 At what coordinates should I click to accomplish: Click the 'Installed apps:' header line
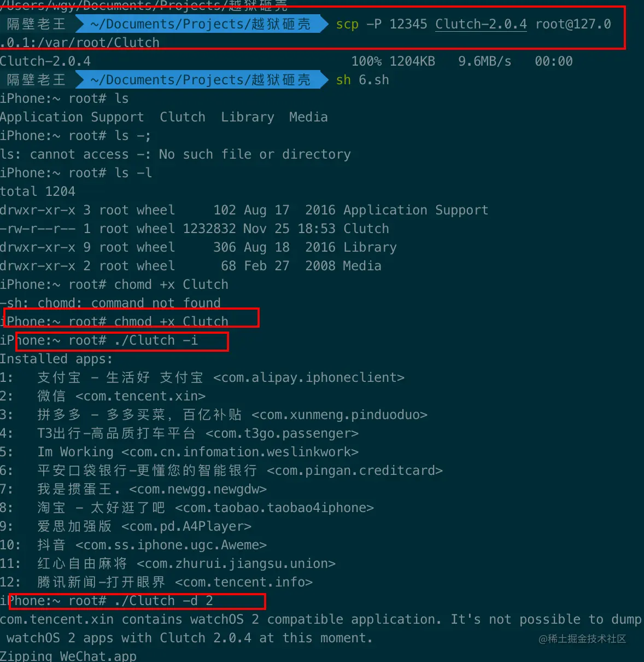tap(56, 359)
